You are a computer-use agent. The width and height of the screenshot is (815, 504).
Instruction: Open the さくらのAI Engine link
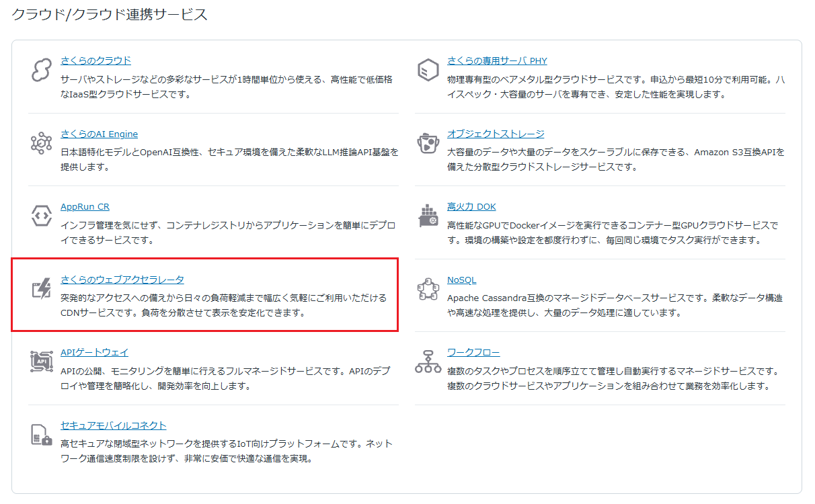click(x=99, y=134)
